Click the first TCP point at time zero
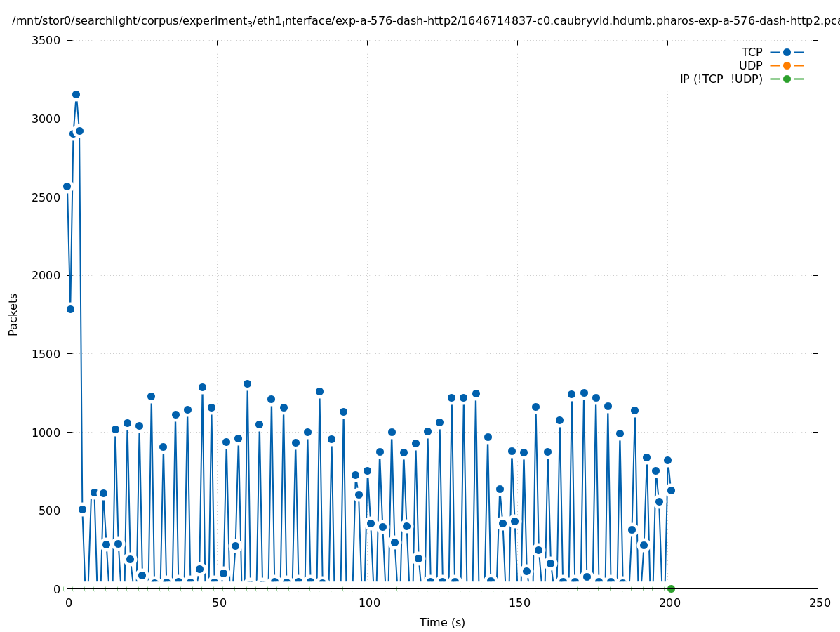This screenshot has width=840, height=632. pyautogui.click(x=67, y=186)
